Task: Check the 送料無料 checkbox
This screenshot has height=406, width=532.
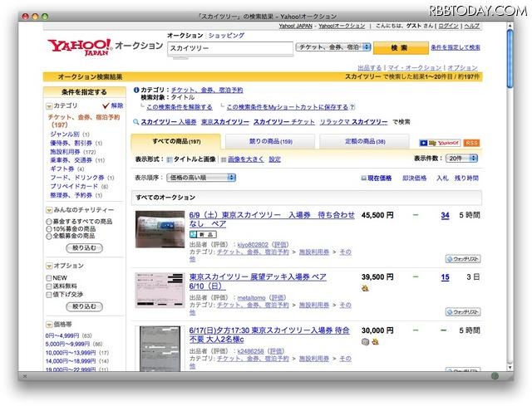Action: (x=49, y=286)
